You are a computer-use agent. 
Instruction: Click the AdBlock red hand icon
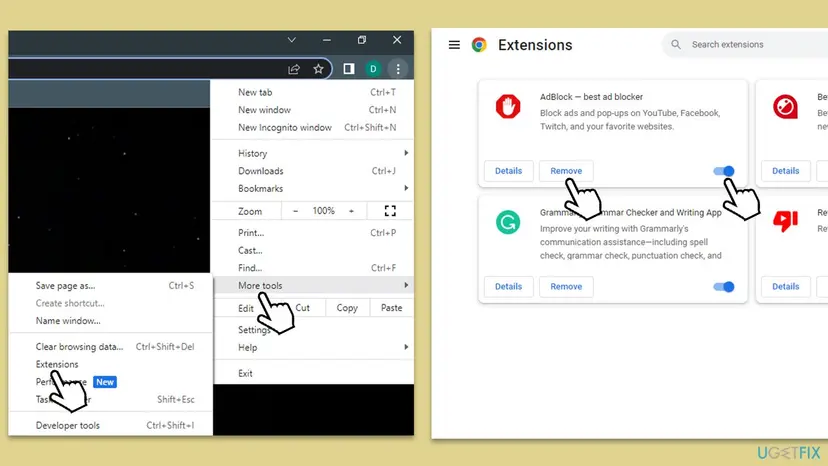[x=508, y=107]
